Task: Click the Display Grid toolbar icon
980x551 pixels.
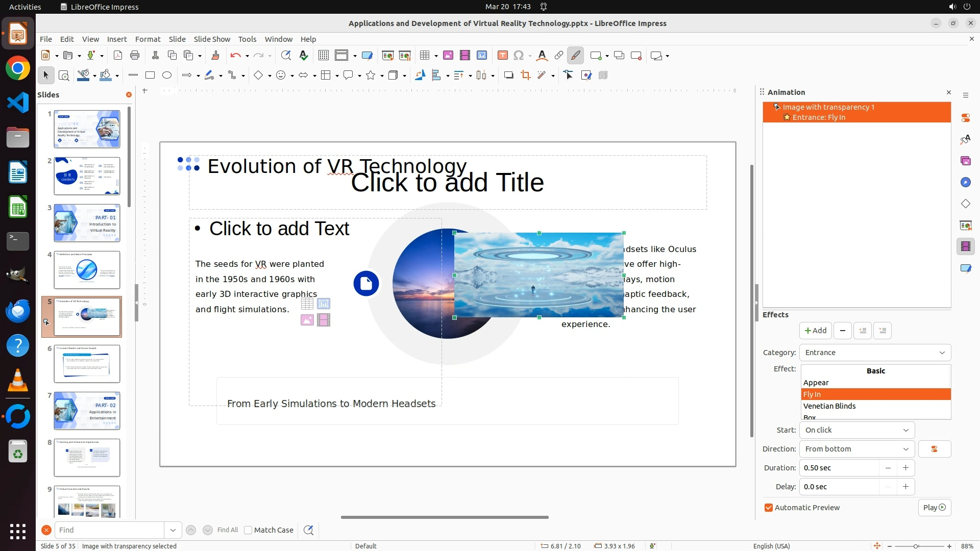Action: [x=324, y=56]
